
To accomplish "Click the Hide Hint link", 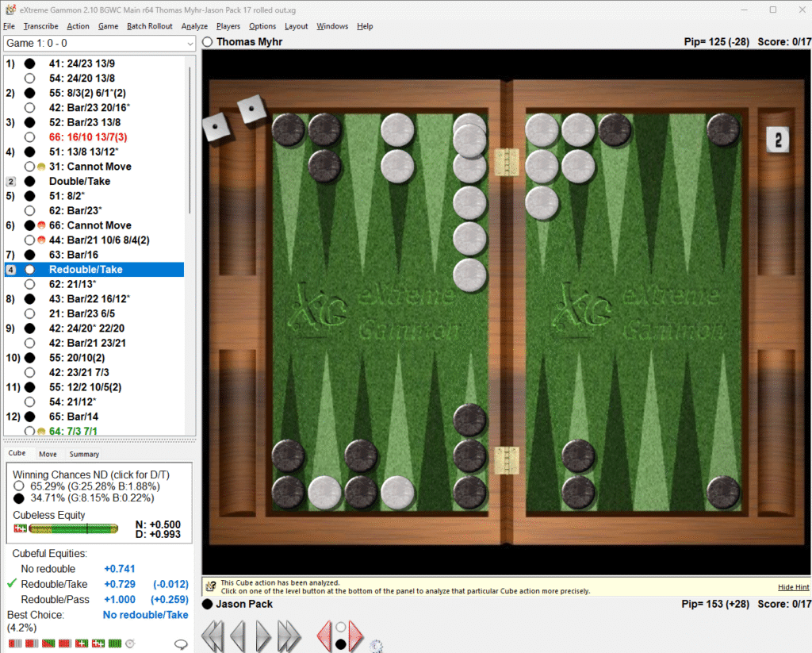I will tap(793, 587).
